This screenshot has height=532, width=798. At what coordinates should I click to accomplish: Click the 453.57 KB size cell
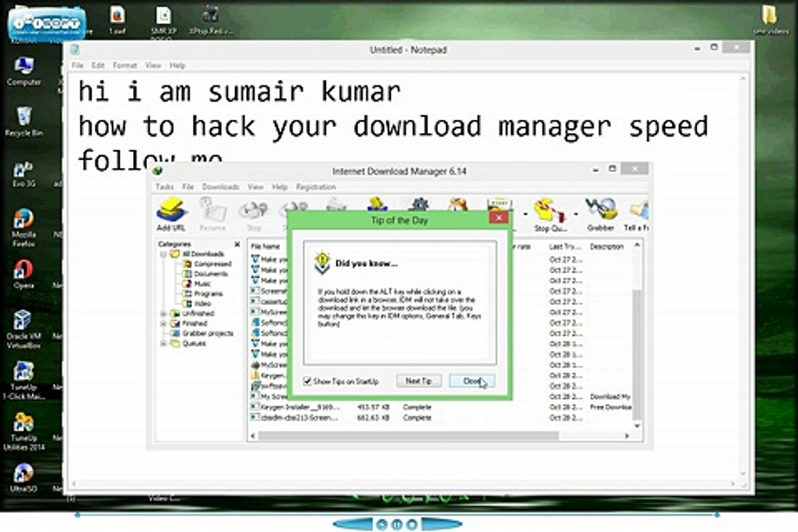coord(373,407)
